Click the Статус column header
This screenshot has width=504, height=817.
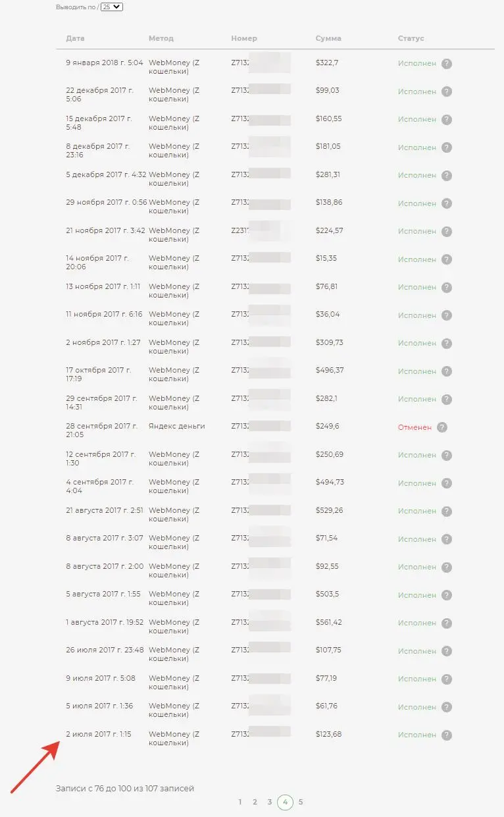411,38
